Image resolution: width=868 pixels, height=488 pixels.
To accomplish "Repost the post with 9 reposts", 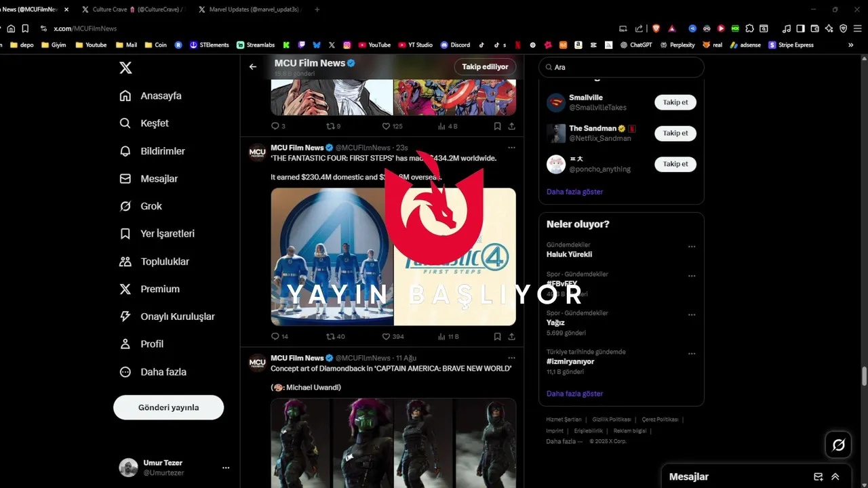I will (x=333, y=126).
